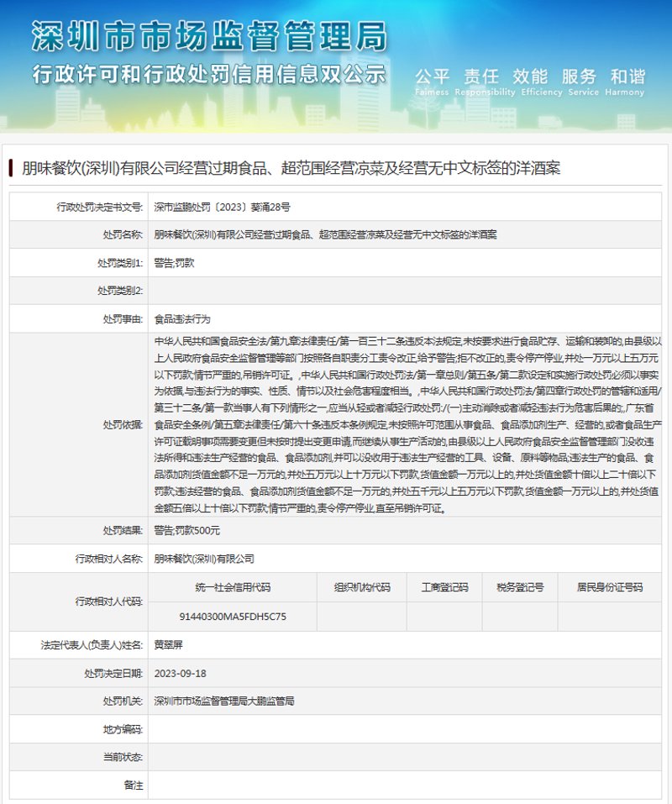Select the value 警告;罚款 in 处罚类别1 row
This screenshot has width=672, height=804.
point(174,263)
